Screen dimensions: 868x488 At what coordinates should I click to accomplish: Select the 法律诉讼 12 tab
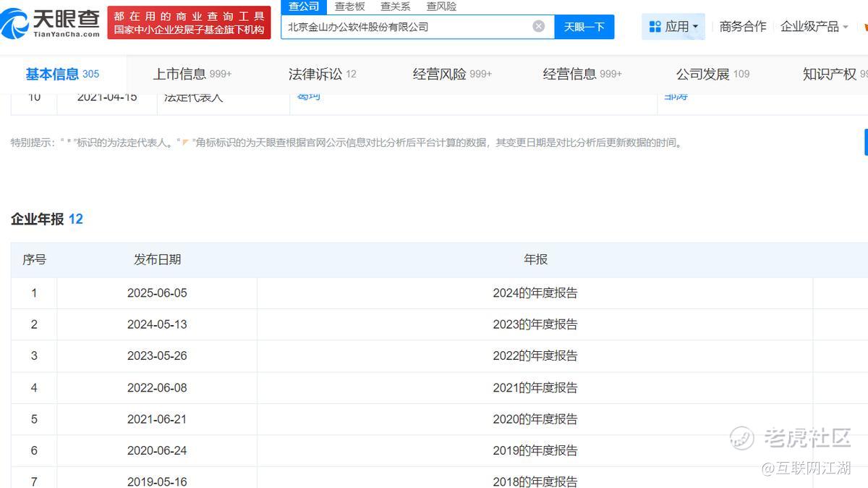(323, 74)
